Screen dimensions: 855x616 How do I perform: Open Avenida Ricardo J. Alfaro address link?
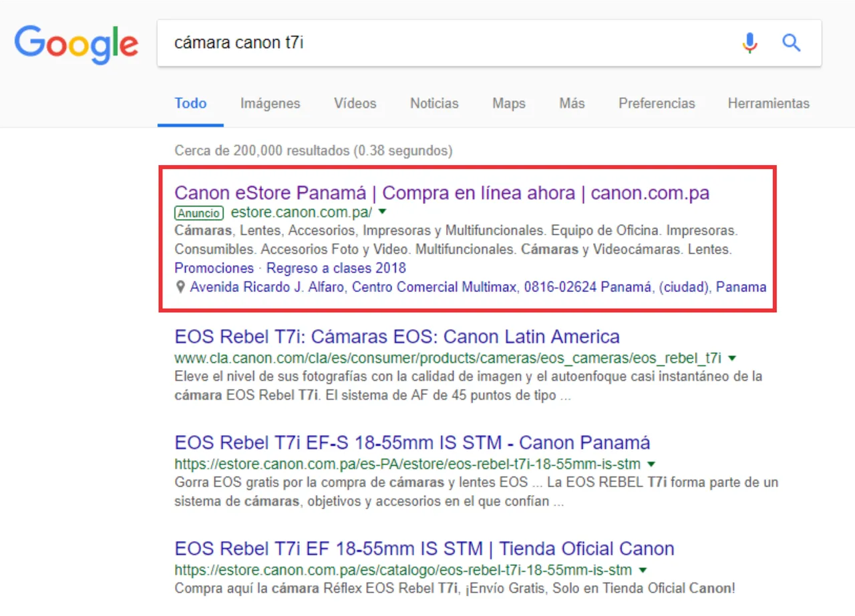[x=478, y=287]
